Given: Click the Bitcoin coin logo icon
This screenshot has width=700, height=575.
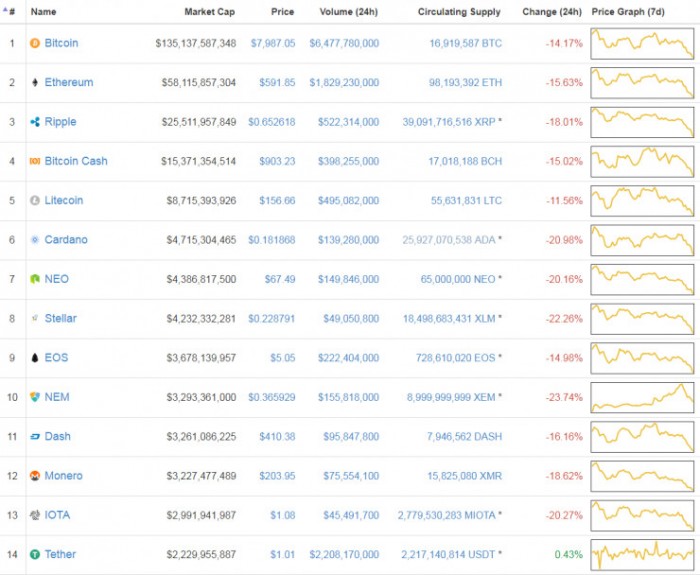Looking at the screenshot, I should (x=35, y=43).
